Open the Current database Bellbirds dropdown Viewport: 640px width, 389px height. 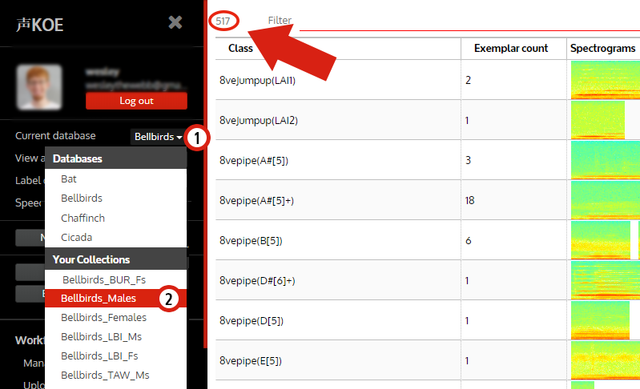coord(158,137)
